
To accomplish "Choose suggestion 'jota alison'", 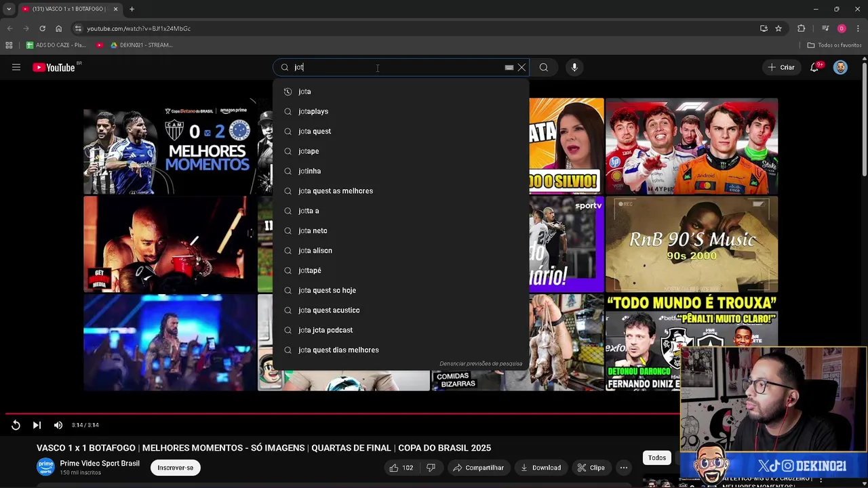I will (x=400, y=251).
